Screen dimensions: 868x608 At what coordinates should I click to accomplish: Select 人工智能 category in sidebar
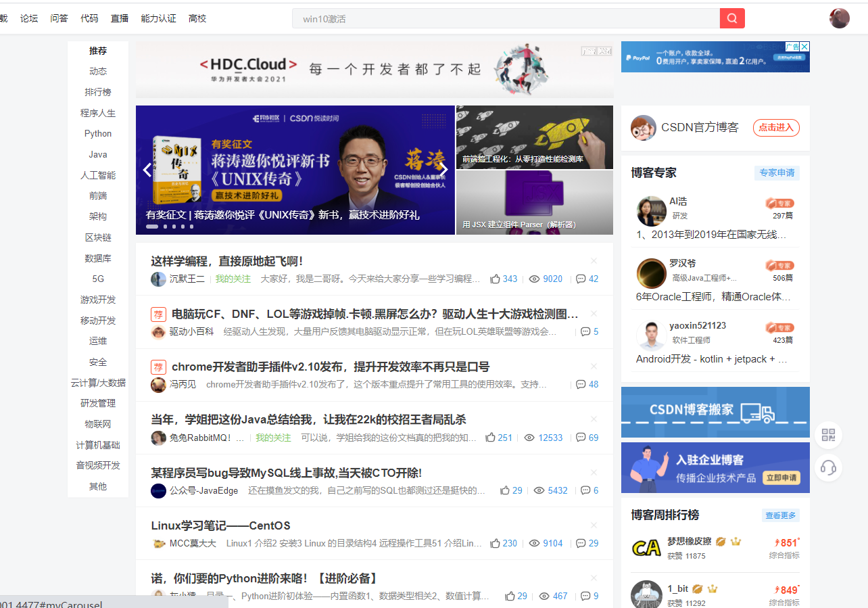click(x=98, y=175)
